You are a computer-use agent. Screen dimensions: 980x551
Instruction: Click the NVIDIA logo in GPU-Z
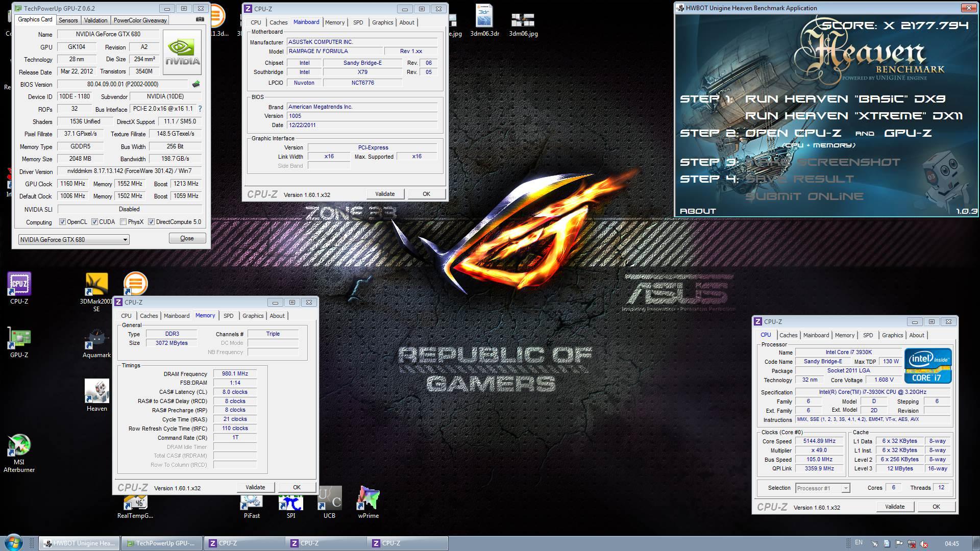182,52
